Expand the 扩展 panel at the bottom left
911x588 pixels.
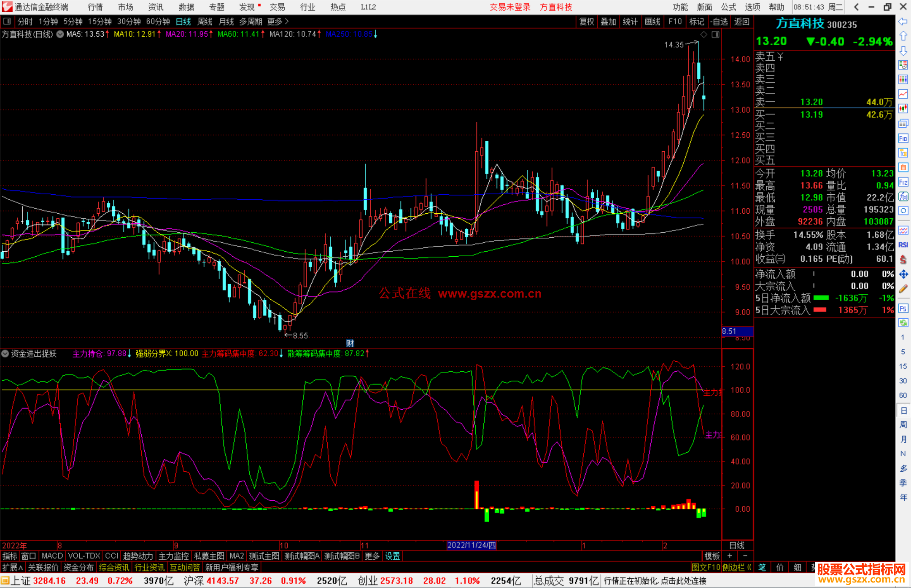coord(12,567)
